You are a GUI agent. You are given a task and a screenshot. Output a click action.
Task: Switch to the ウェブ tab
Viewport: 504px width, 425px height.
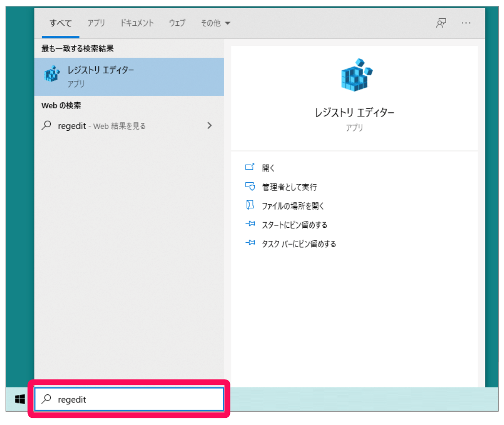(177, 23)
